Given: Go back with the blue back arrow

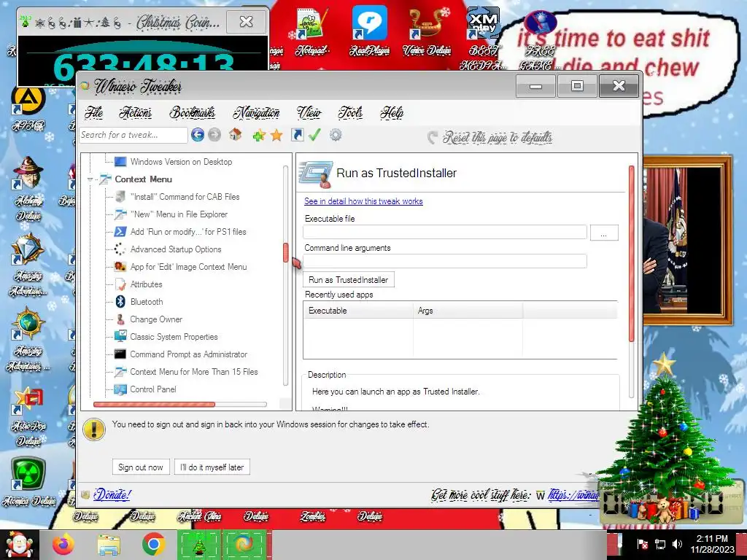Looking at the screenshot, I should point(197,135).
